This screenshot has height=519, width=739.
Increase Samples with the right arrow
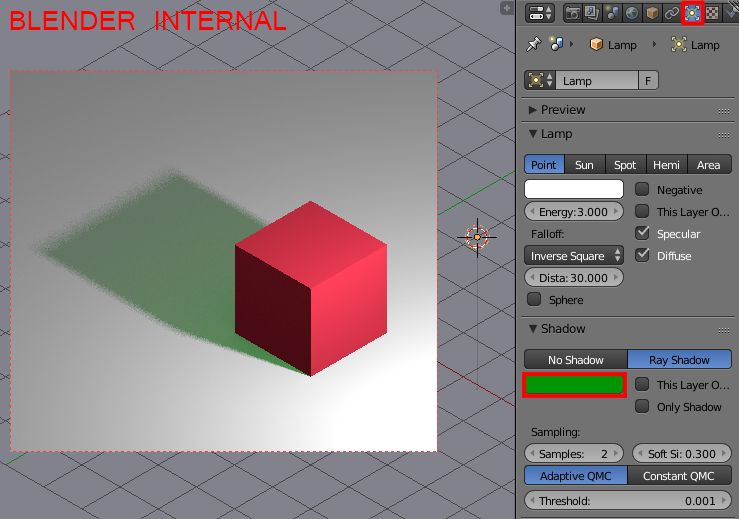coord(616,453)
